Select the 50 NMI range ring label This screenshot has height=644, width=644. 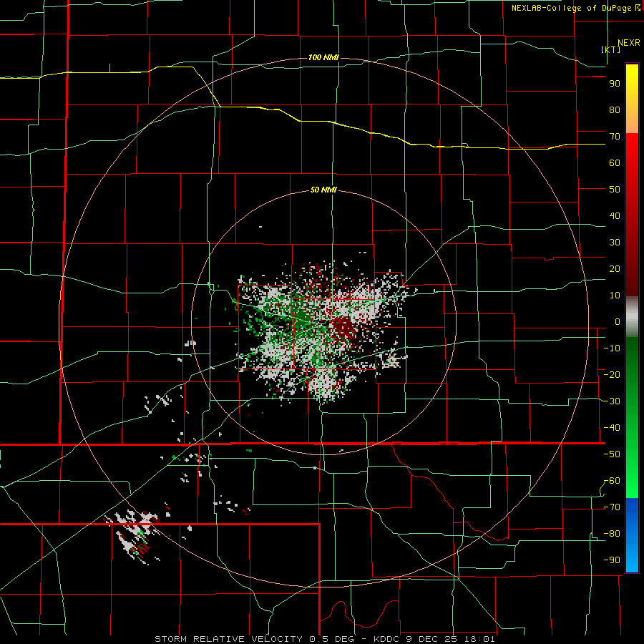[323, 190]
